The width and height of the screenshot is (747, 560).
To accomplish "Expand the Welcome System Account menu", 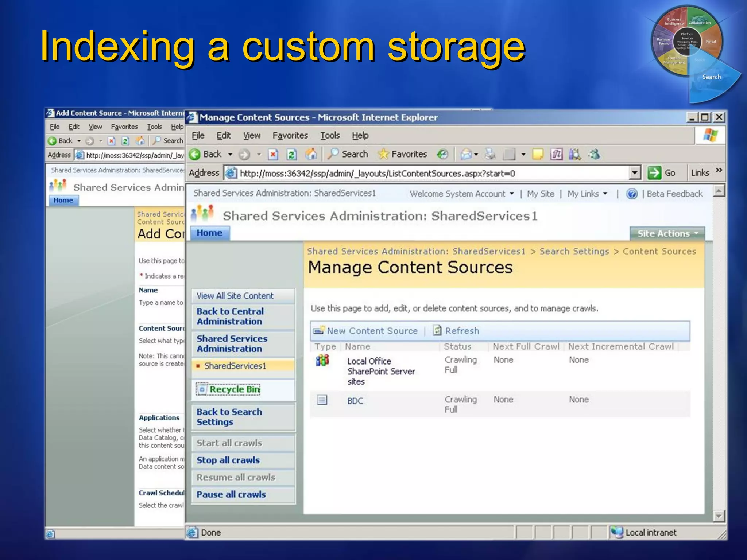I will coord(462,194).
